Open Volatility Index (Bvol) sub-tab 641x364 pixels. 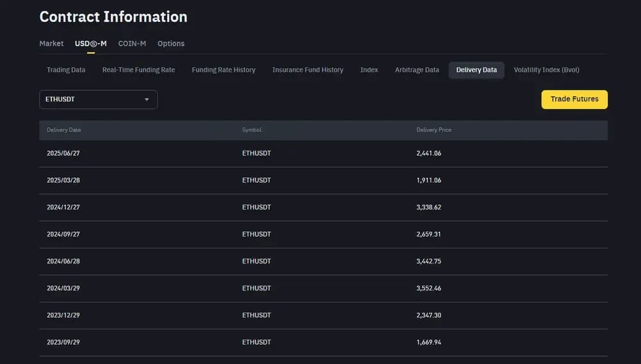click(x=547, y=70)
